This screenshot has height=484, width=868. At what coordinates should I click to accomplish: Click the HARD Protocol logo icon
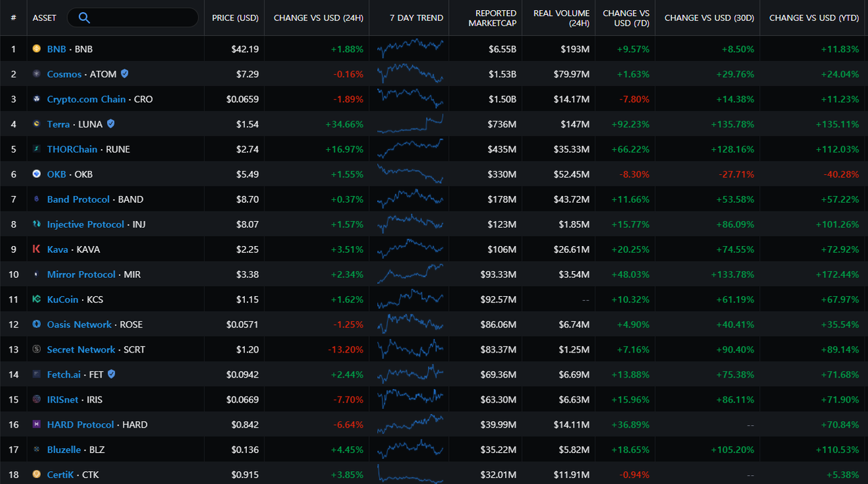(x=37, y=424)
